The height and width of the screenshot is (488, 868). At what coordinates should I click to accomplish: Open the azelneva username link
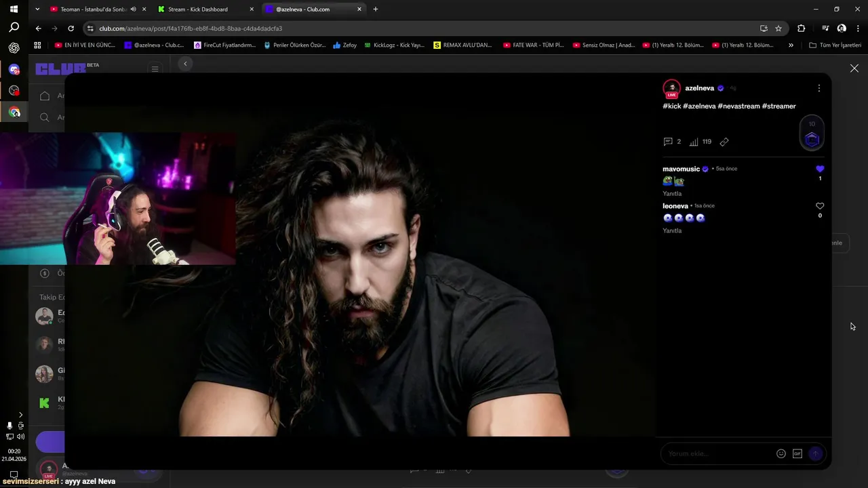point(699,88)
